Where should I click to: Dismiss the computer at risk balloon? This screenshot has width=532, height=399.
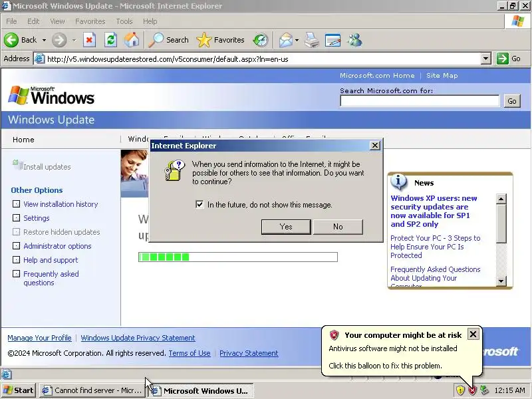tap(473, 334)
